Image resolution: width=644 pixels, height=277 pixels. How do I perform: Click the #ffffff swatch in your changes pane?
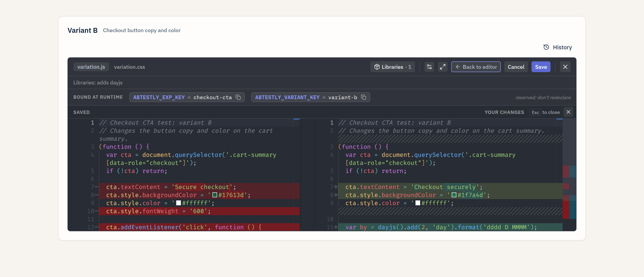(418, 203)
